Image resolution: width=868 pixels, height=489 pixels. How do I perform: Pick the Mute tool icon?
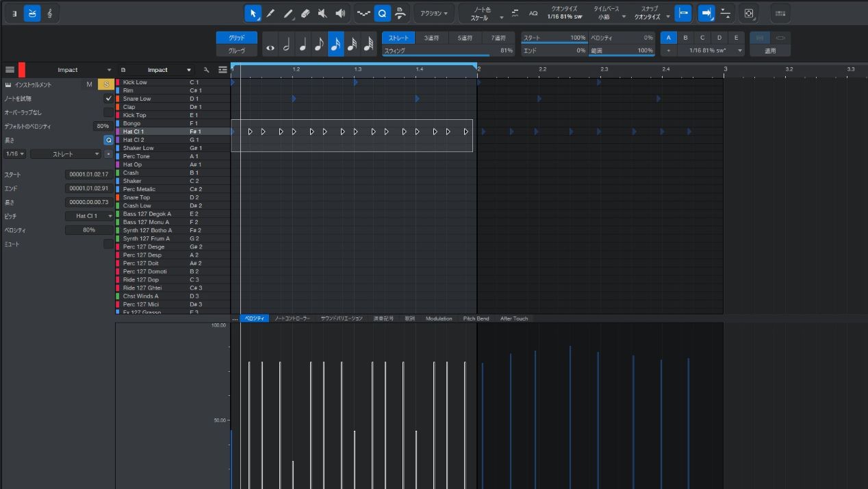(323, 13)
